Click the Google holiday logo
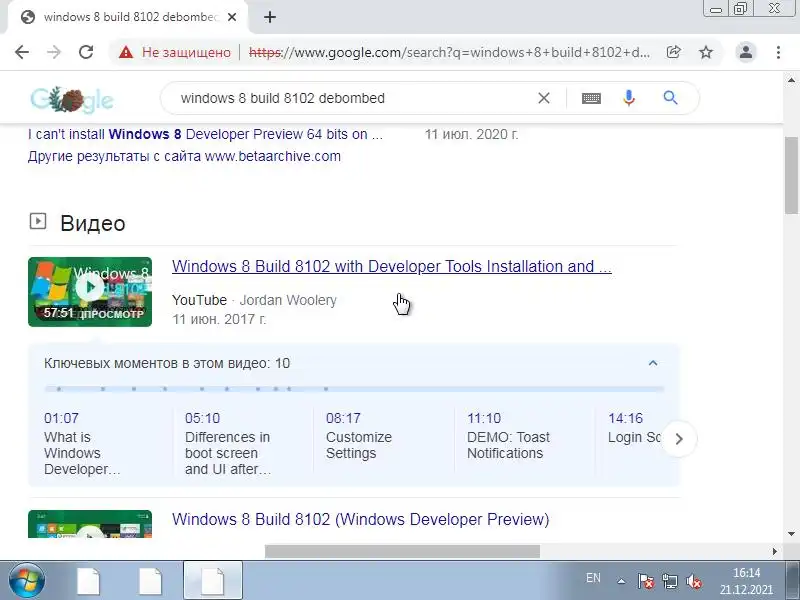The image size is (800, 600). click(72, 99)
